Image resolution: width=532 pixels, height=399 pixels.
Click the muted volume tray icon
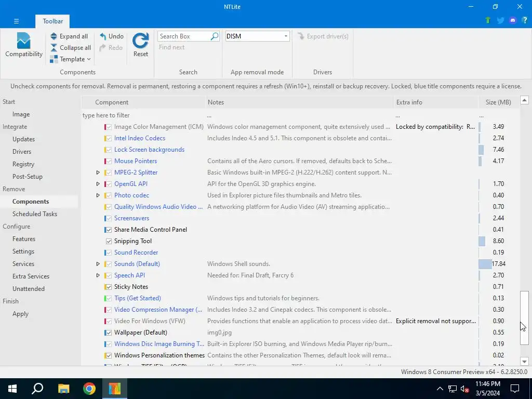(464, 389)
